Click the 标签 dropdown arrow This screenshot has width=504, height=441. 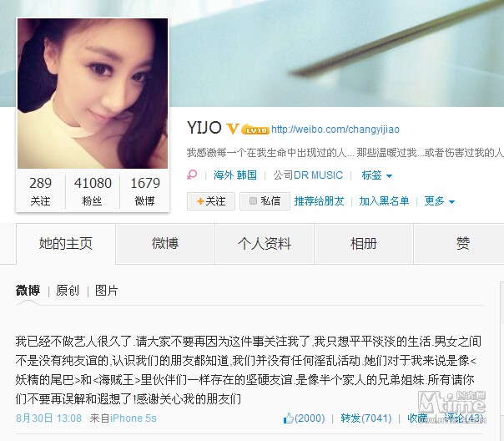tap(389, 176)
